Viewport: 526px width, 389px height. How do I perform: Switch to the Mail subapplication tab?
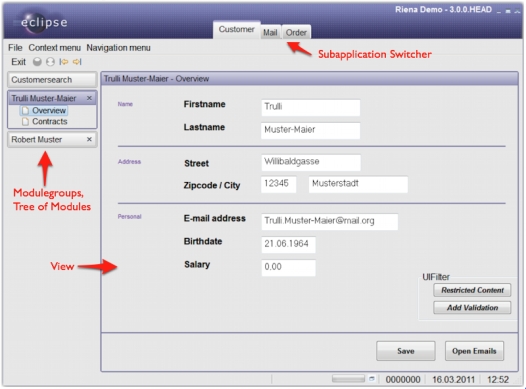tap(270, 33)
